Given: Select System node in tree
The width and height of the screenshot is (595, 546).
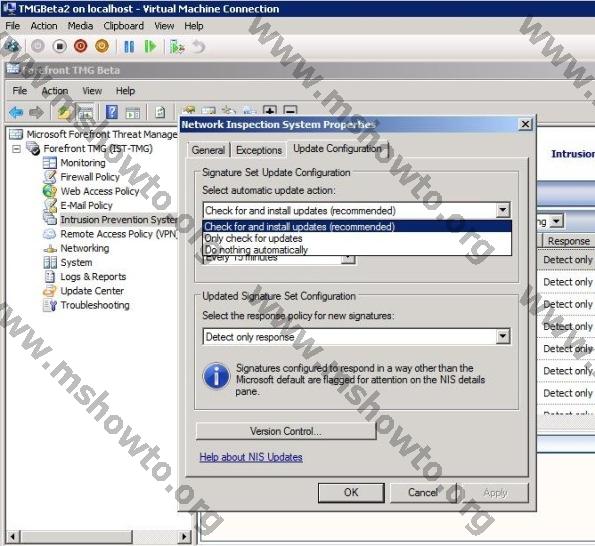Looking at the screenshot, I should [76, 262].
